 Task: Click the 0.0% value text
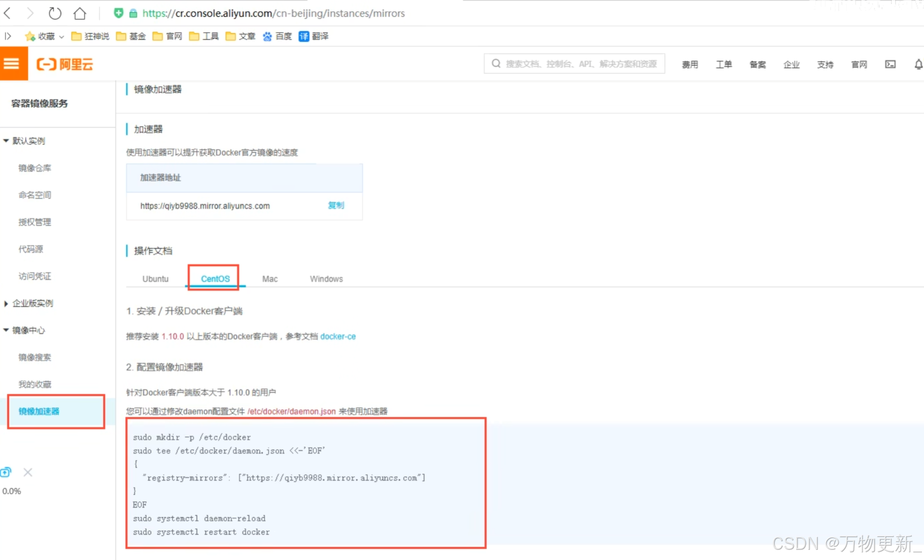[12, 491]
